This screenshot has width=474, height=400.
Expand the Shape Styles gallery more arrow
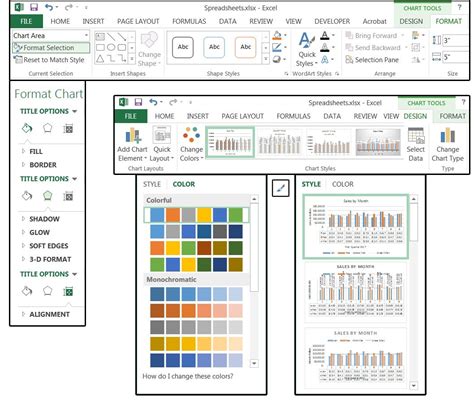266,59
